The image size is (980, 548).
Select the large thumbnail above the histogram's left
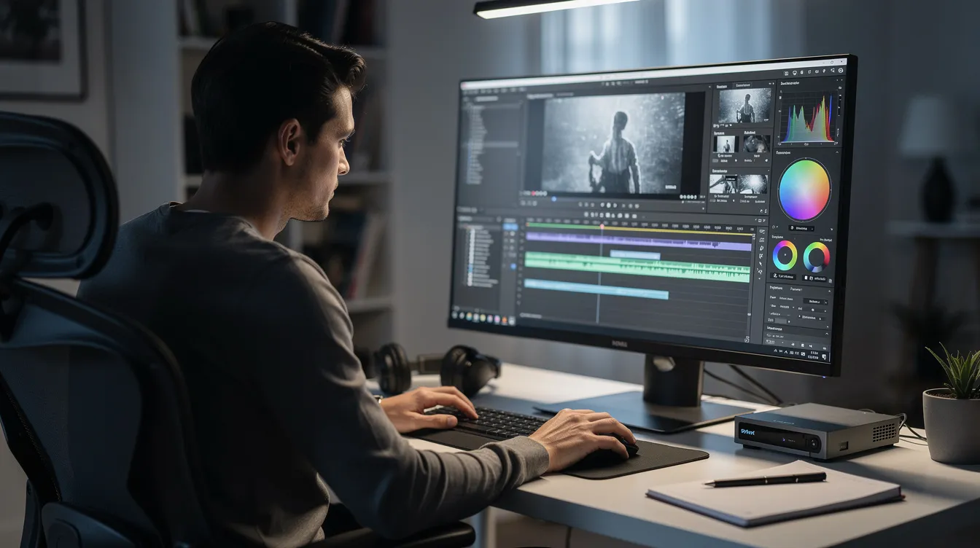coord(744,105)
